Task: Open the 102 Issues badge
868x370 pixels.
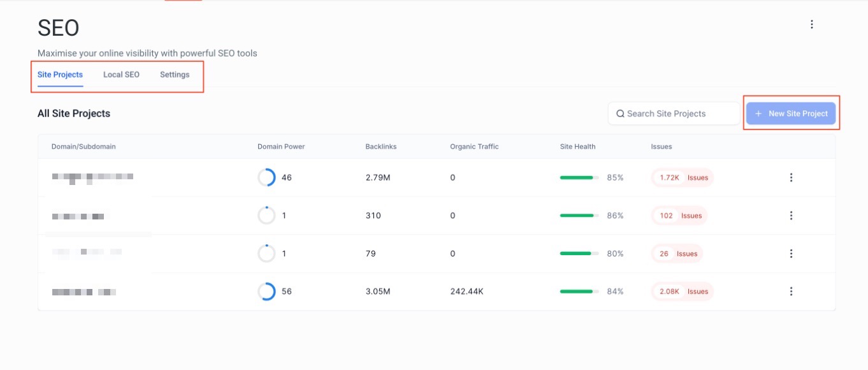Action: point(679,216)
